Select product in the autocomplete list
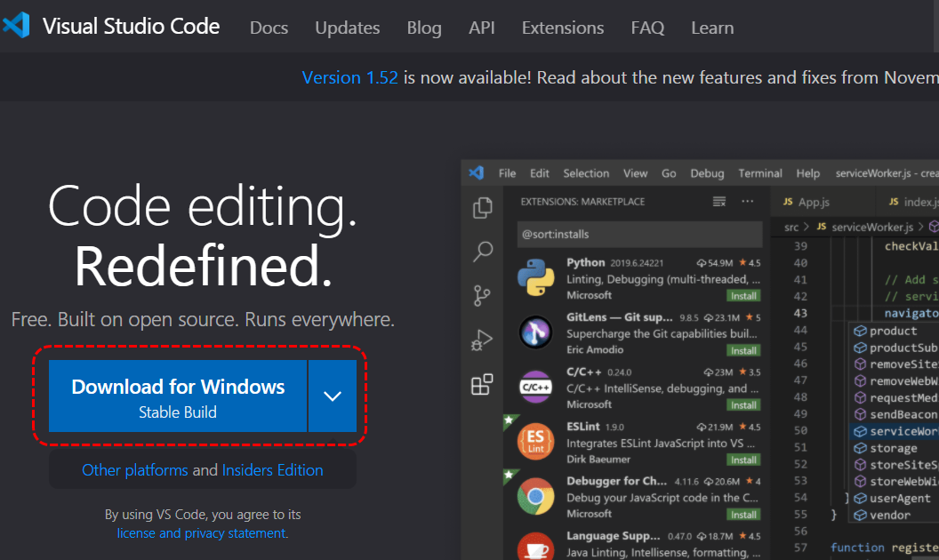The image size is (939, 560). pos(894,331)
